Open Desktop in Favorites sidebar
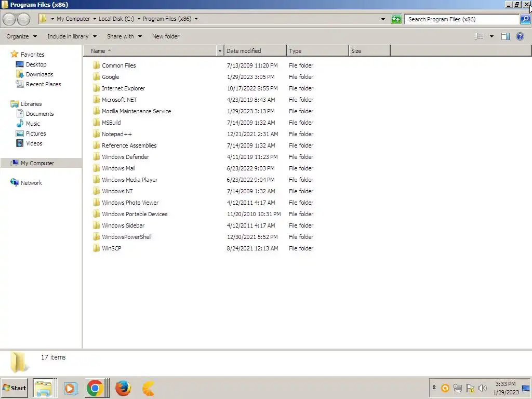This screenshot has width=532, height=399. tap(36, 64)
